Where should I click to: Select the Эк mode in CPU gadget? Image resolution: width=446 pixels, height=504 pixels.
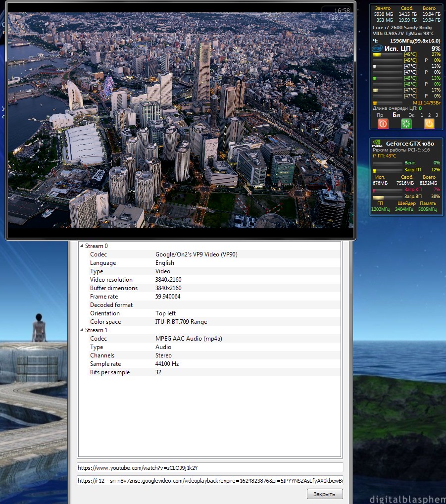coord(411,115)
